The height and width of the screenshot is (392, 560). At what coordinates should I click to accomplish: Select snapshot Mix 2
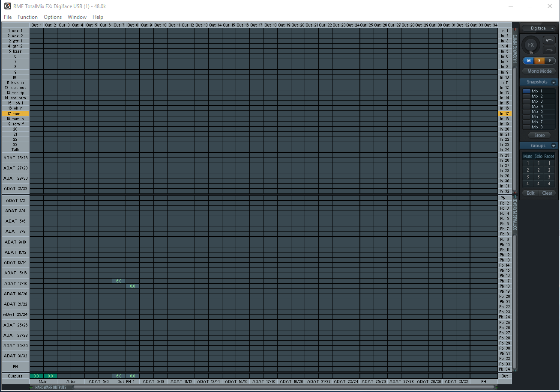(x=539, y=96)
